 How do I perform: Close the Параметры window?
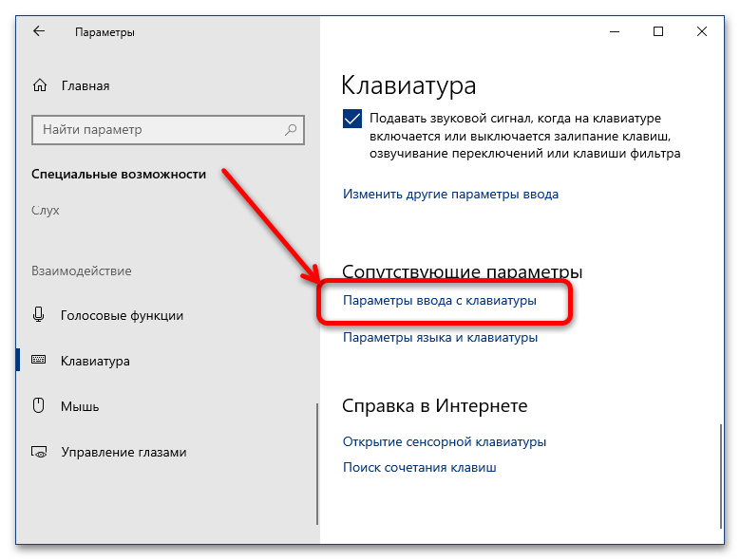(702, 31)
